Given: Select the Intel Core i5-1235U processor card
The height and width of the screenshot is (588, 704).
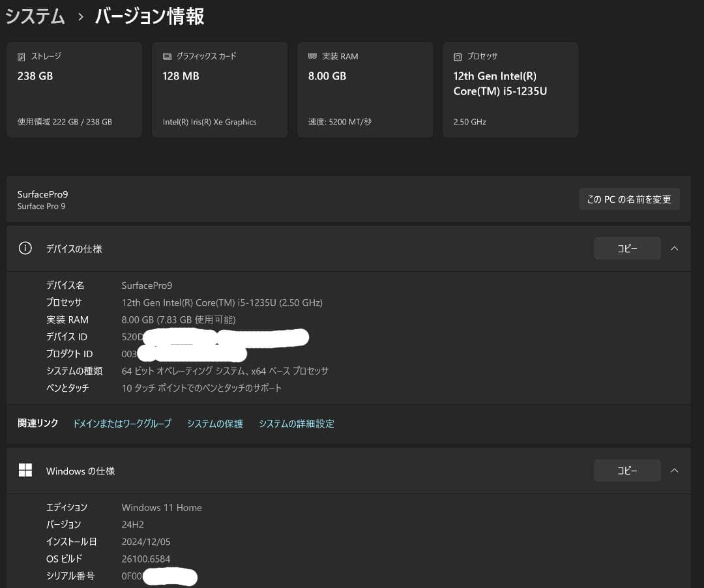Looking at the screenshot, I should [510, 89].
